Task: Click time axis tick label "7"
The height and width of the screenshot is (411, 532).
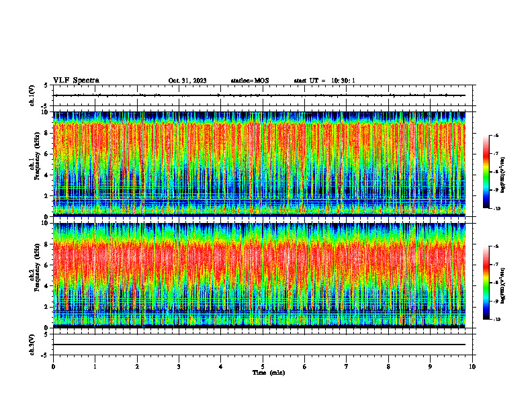Action: 347,367
